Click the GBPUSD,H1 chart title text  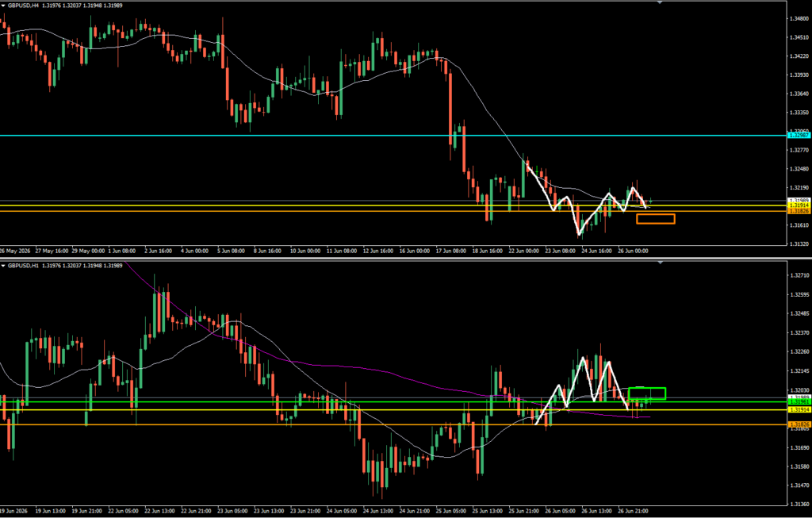(23, 266)
